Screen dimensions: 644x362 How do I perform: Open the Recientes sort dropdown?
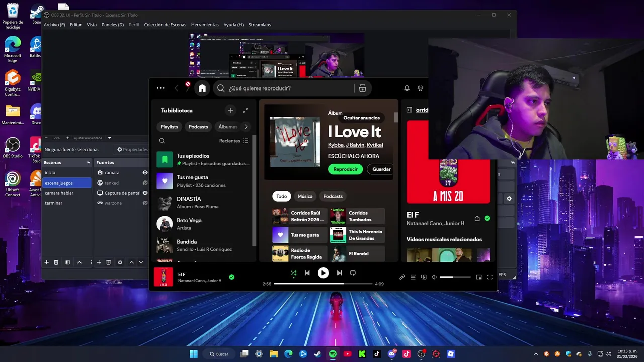tap(233, 141)
